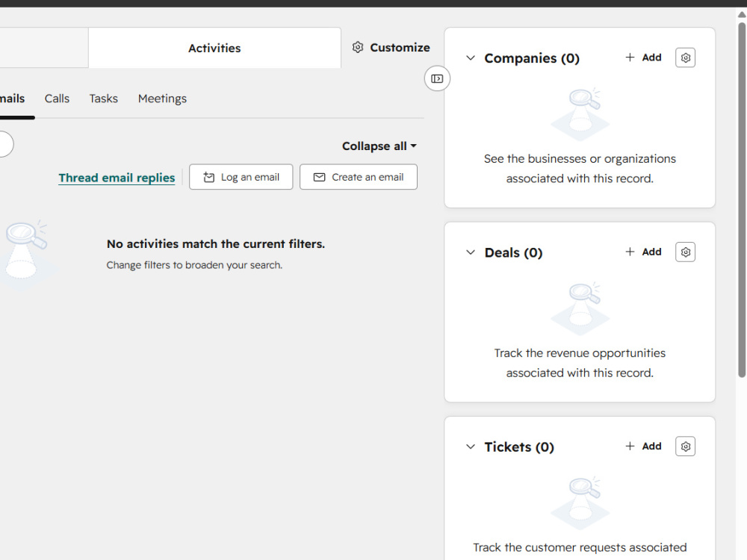Screen dimensions: 747x560
Task: Click the plus icon to add company
Action: click(630, 57)
